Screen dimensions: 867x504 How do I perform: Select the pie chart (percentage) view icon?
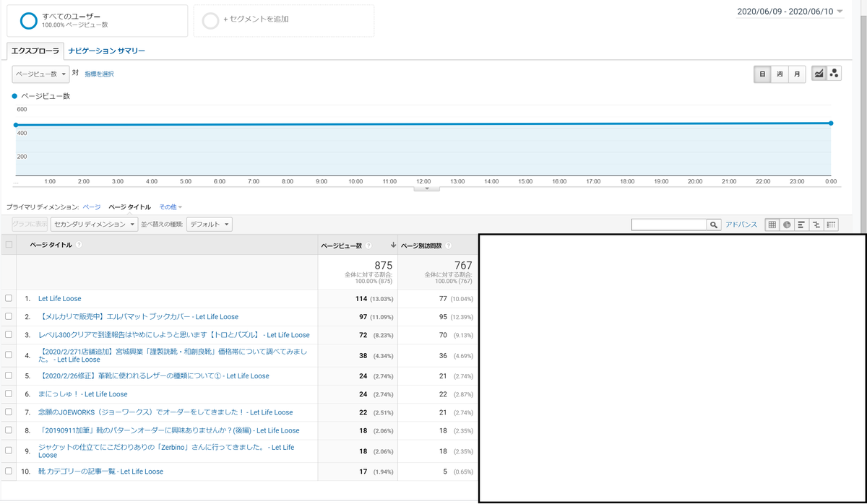point(787,225)
